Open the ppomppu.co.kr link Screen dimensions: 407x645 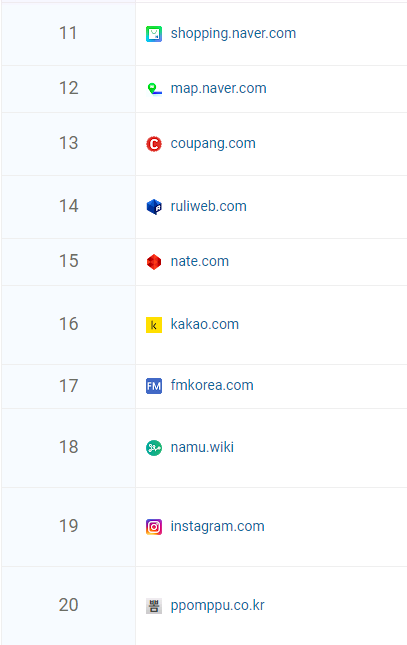217,606
